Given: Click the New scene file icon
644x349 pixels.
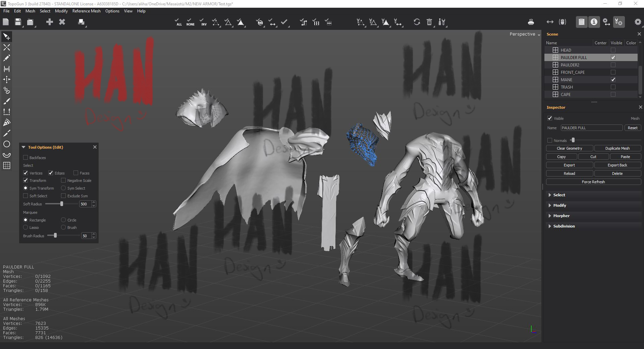Looking at the screenshot, I should (6, 22).
